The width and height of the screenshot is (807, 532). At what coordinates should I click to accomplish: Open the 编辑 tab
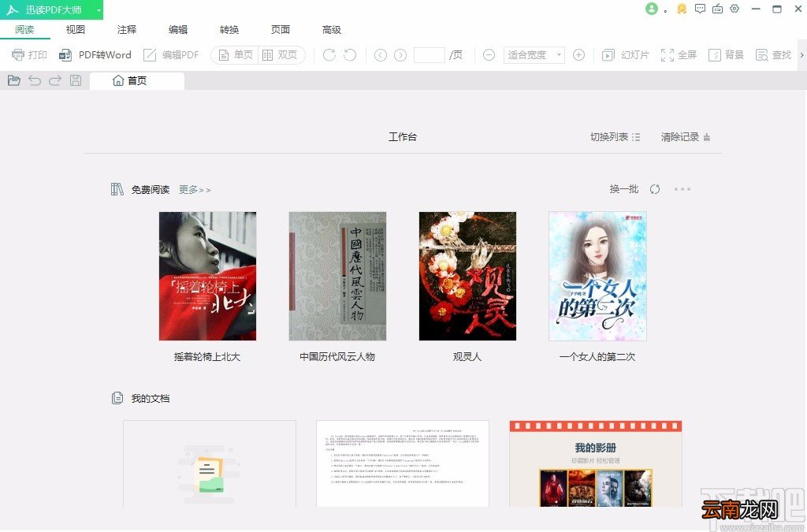coord(178,29)
